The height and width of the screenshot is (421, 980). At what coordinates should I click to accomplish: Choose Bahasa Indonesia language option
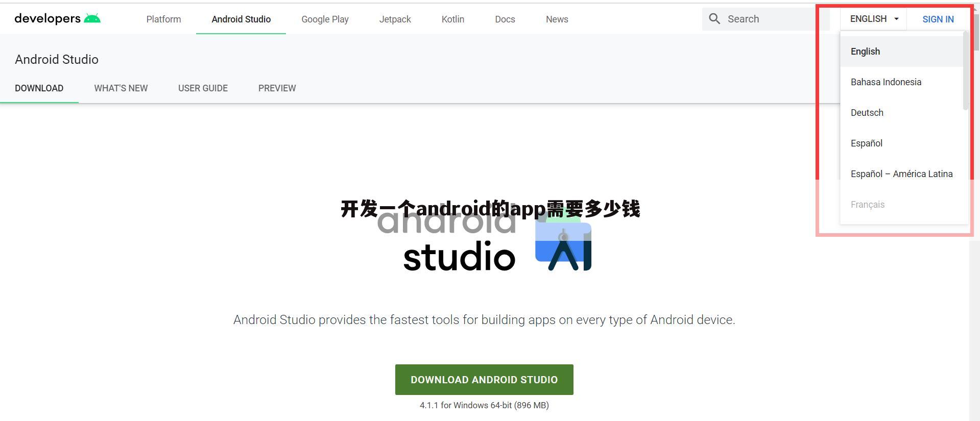tap(901, 82)
